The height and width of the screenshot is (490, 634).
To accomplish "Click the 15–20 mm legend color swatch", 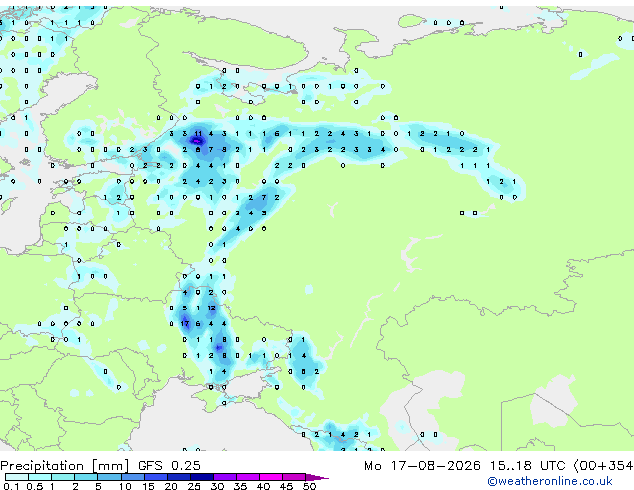I will point(155,477).
